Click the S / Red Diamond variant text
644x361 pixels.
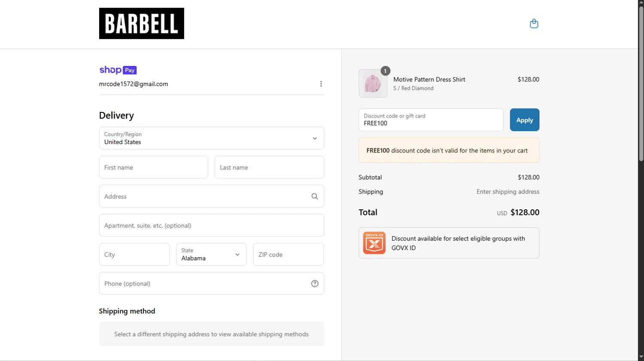[413, 88]
